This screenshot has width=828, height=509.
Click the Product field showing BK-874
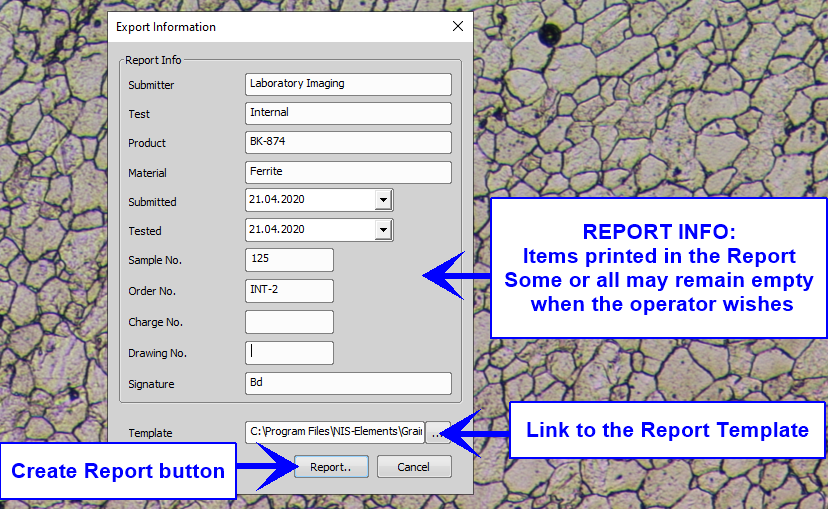point(347,142)
